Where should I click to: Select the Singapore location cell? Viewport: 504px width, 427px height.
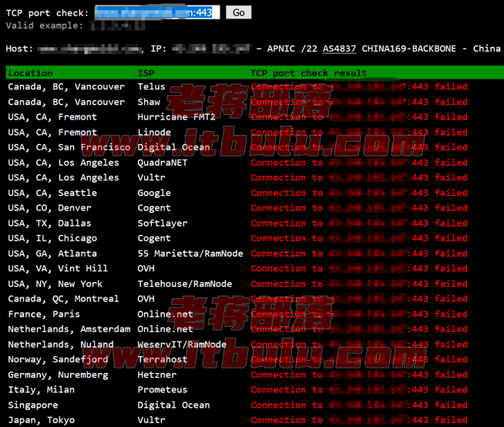pos(33,405)
